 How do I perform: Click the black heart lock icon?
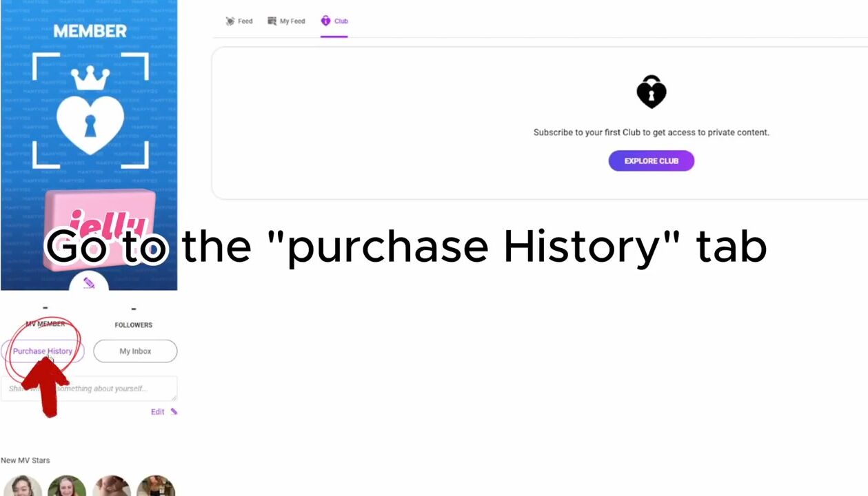[x=651, y=92]
